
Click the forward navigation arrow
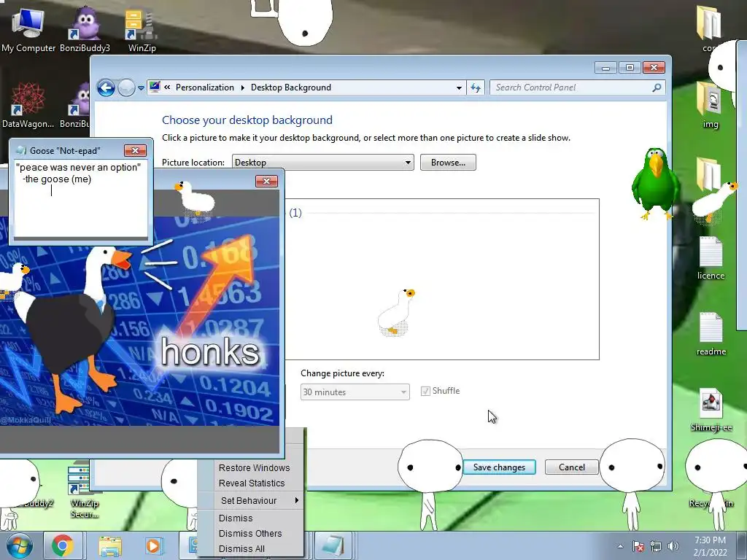(126, 87)
